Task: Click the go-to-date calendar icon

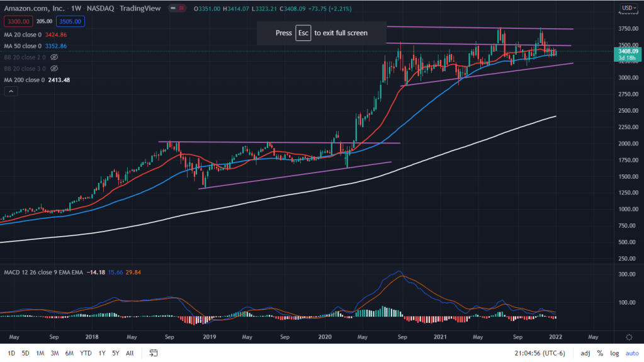Action: [x=154, y=353]
